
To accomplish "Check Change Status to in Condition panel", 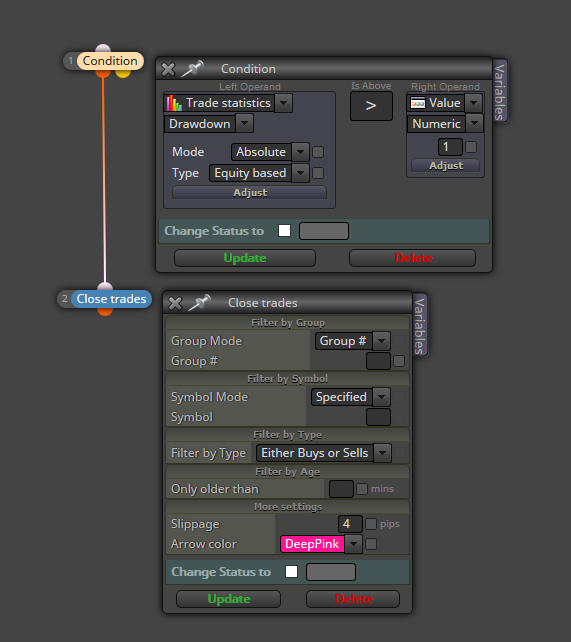I will [284, 231].
